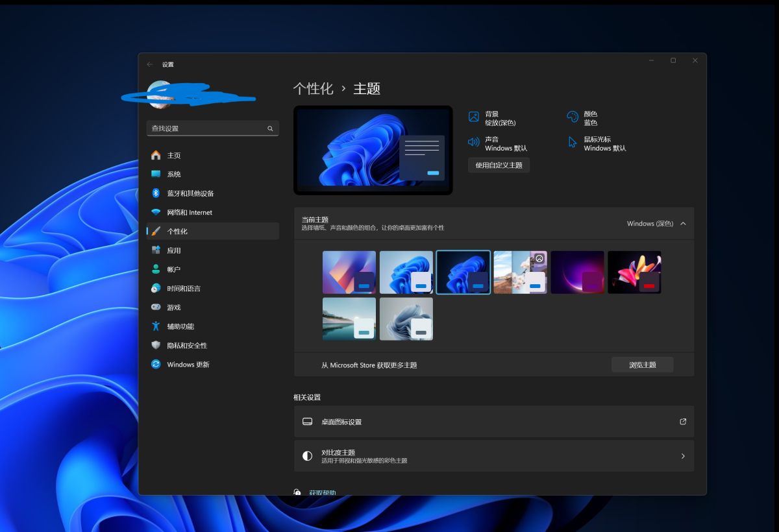Click the magnifier icon in the search box
The width and height of the screenshot is (779, 532).
coord(270,128)
